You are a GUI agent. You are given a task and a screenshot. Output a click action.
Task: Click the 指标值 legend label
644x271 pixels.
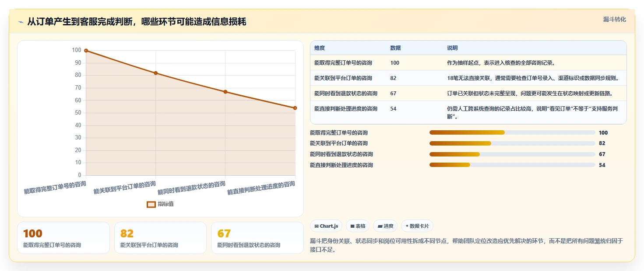(165, 204)
